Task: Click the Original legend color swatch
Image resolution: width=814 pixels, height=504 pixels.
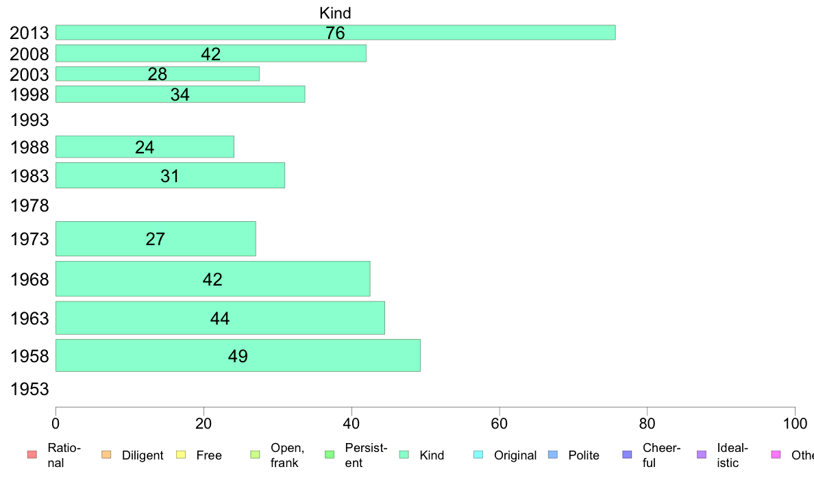Action: (x=479, y=455)
